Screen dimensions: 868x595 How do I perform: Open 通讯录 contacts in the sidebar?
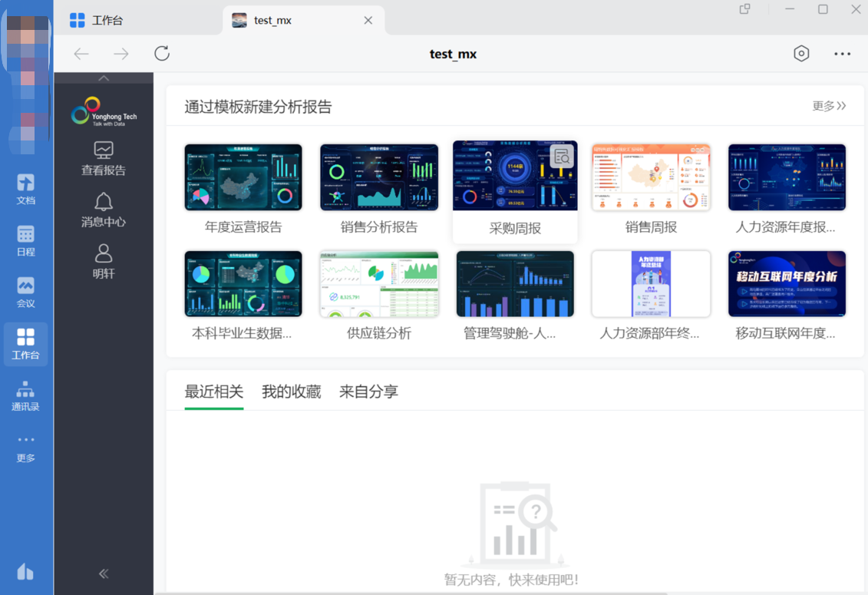25,395
